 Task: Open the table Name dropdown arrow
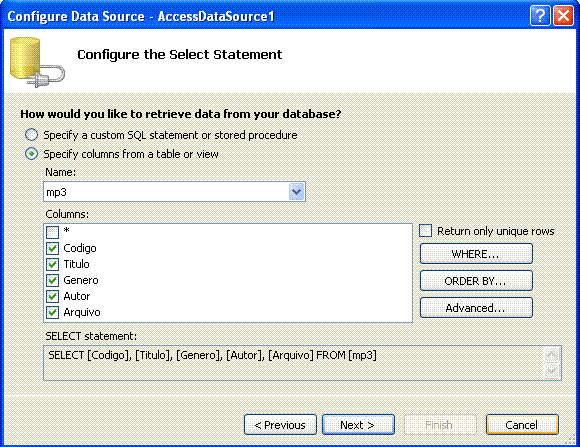296,192
